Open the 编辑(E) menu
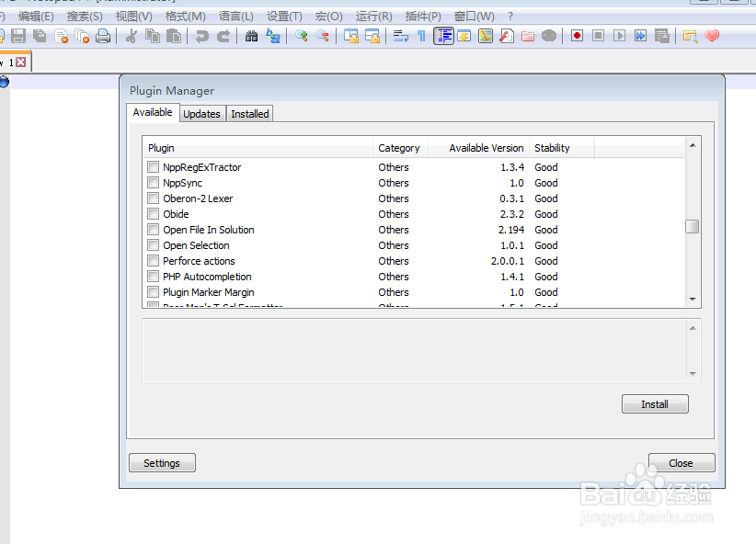 pos(36,17)
